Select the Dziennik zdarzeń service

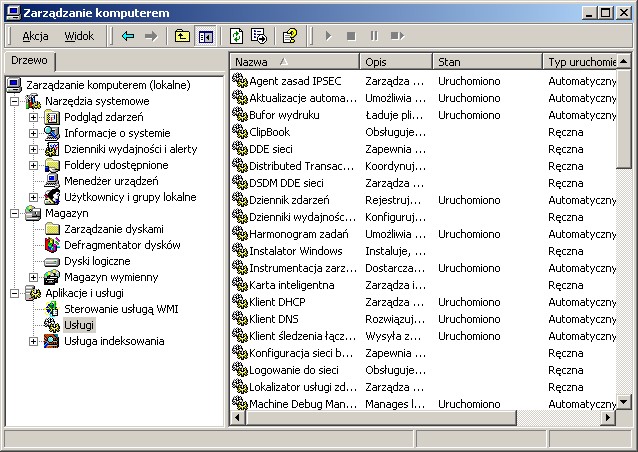[289, 200]
